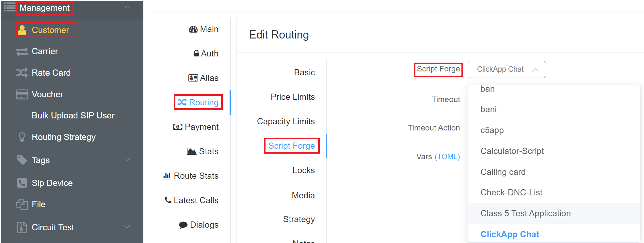Expand the Tags submenu chevron
The image size is (644, 243).
[x=127, y=159]
